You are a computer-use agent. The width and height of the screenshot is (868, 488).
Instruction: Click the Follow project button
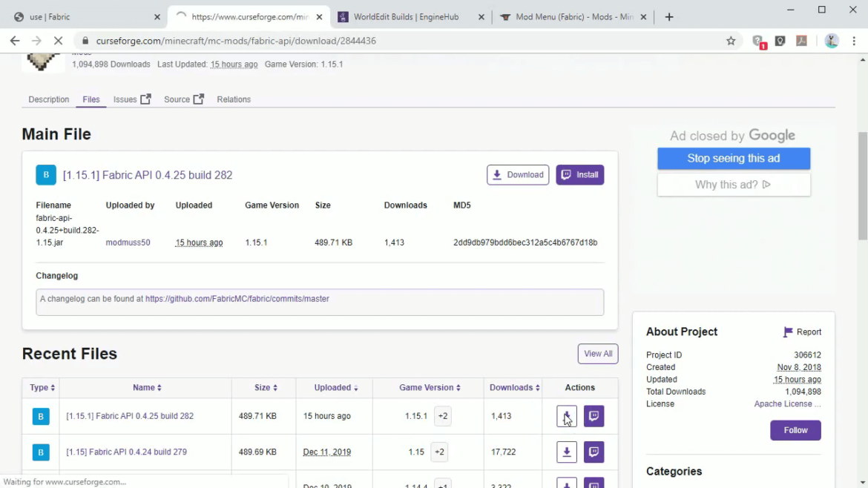[795, 430]
